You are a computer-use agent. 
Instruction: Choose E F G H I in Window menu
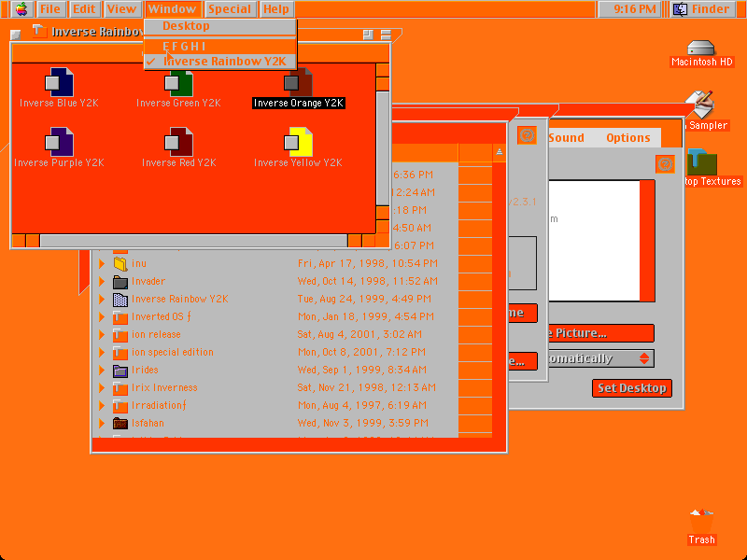220,46
